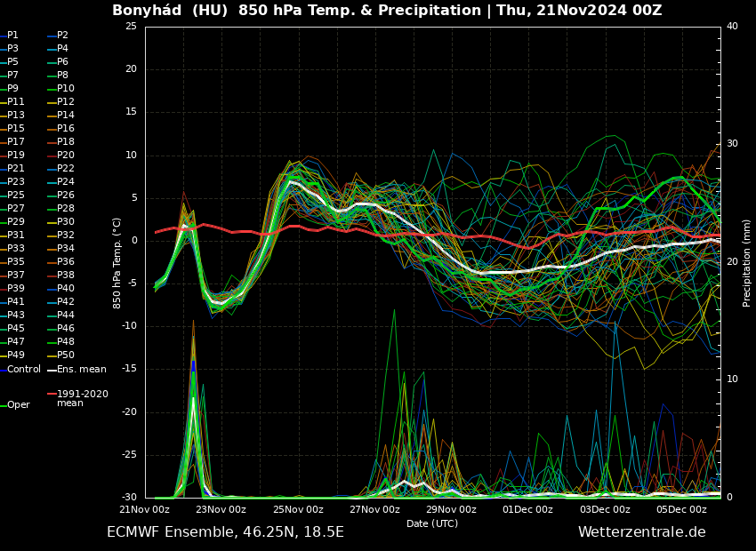Click the 21Nov 00z start date label
This screenshot has width=756, height=551.
tap(144, 509)
